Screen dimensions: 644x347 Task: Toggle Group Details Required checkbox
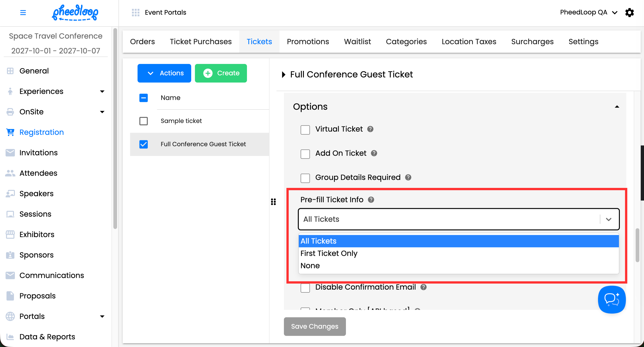pyautogui.click(x=305, y=178)
